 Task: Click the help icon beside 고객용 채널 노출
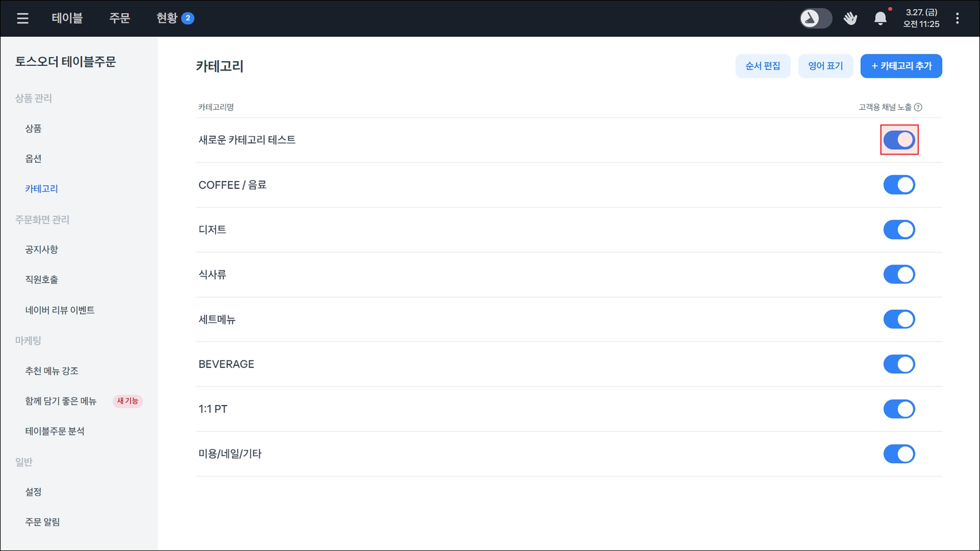click(x=918, y=107)
